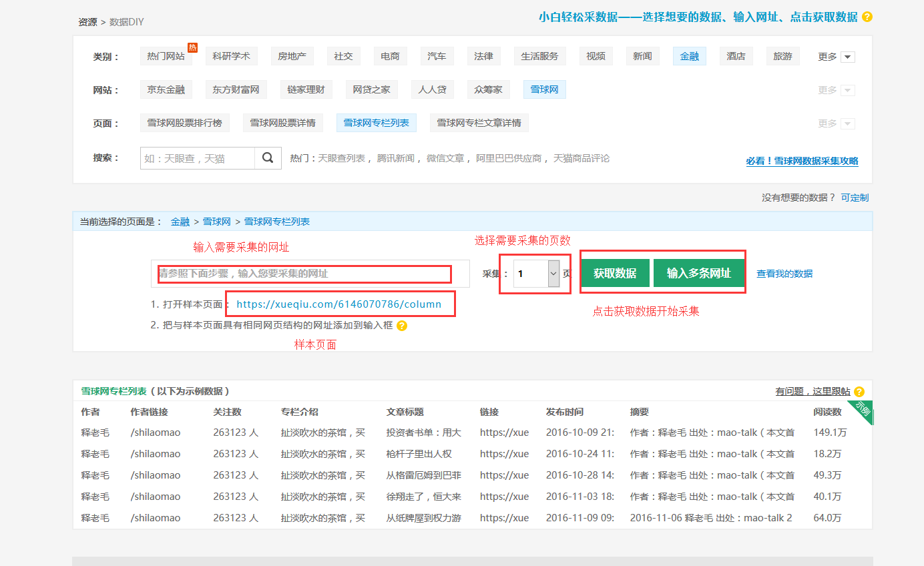Focus the URL input for 采集网址
Image resolution: width=924 pixels, height=566 pixels.
click(x=310, y=274)
